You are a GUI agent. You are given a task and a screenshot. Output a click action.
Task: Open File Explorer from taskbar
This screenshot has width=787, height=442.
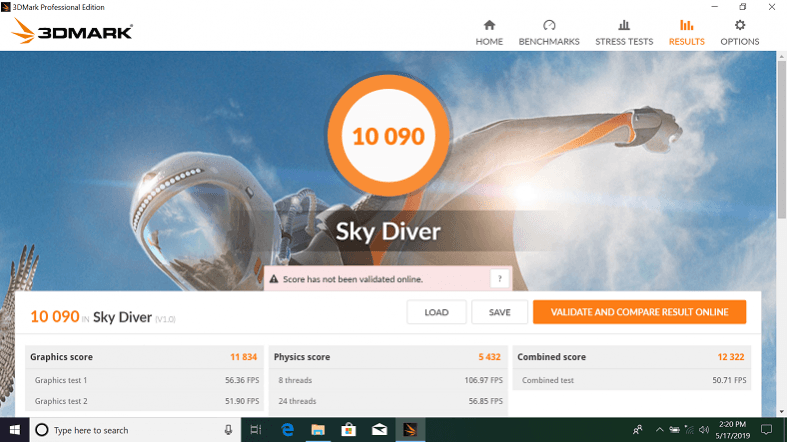pyautogui.click(x=318, y=430)
